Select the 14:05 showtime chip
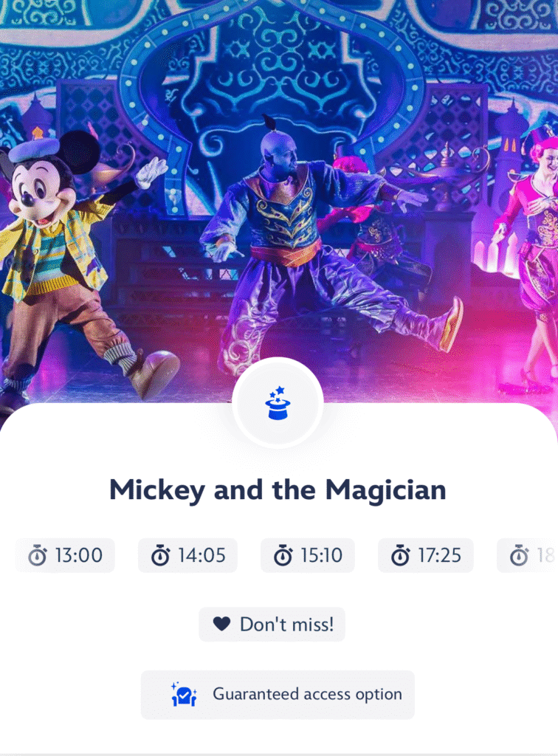The height and width of the screenshot is (756, 558). (188, 555)
